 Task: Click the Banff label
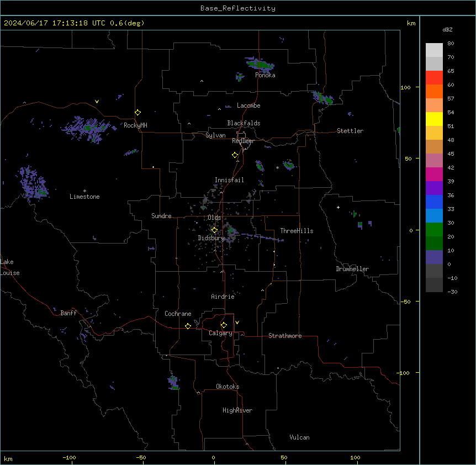(x=68, y=313)
